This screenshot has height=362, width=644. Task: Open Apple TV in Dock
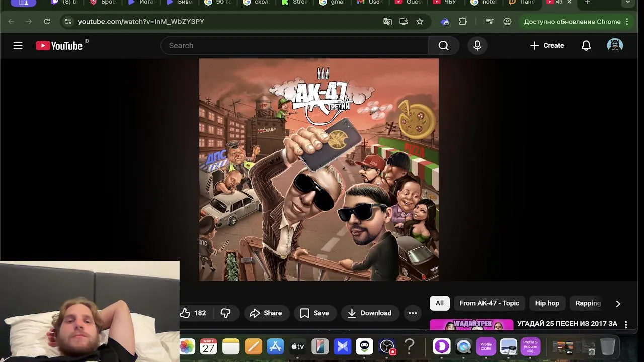point(297,346)
